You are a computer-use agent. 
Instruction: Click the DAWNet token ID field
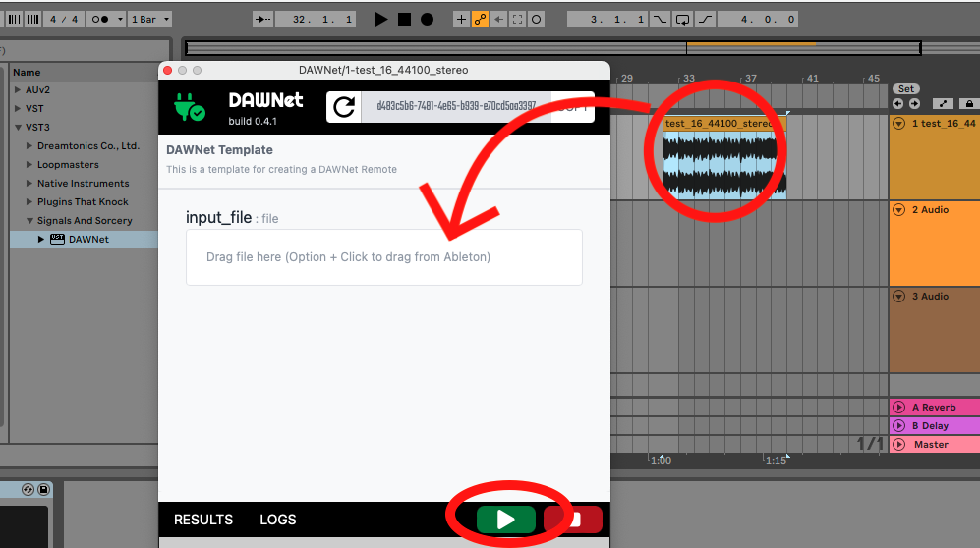(456, 106)
